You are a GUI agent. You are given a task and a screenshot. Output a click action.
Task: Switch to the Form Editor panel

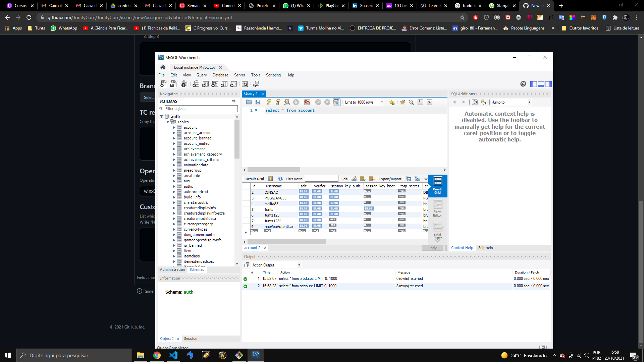pos(438,208)
